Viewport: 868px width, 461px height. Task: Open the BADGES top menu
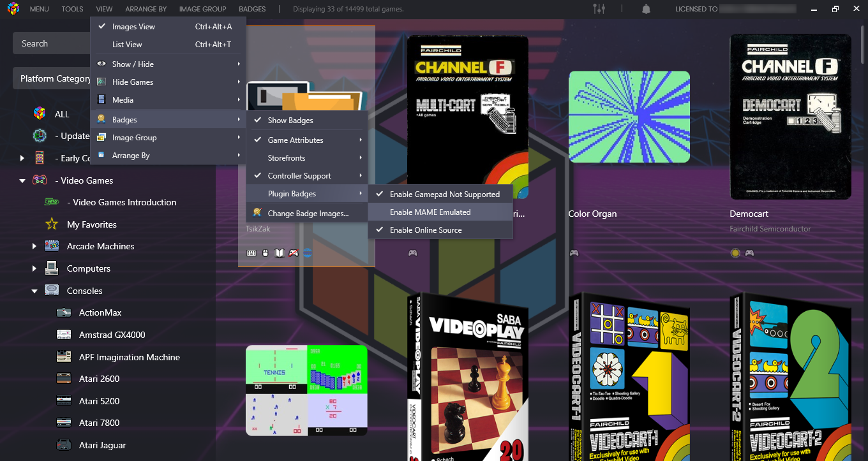[x=252, y=9]
